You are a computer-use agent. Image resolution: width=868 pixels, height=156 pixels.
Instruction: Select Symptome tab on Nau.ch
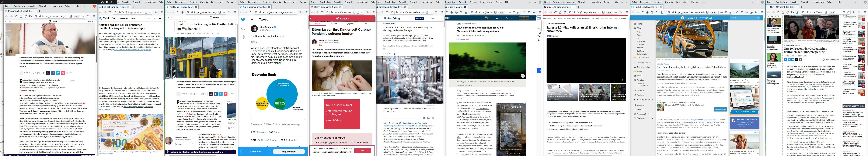350,24
